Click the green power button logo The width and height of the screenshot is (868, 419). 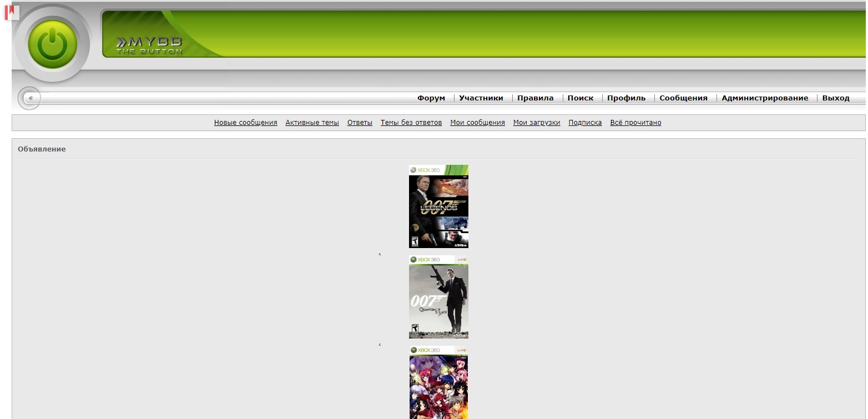[x=52, y=45]
